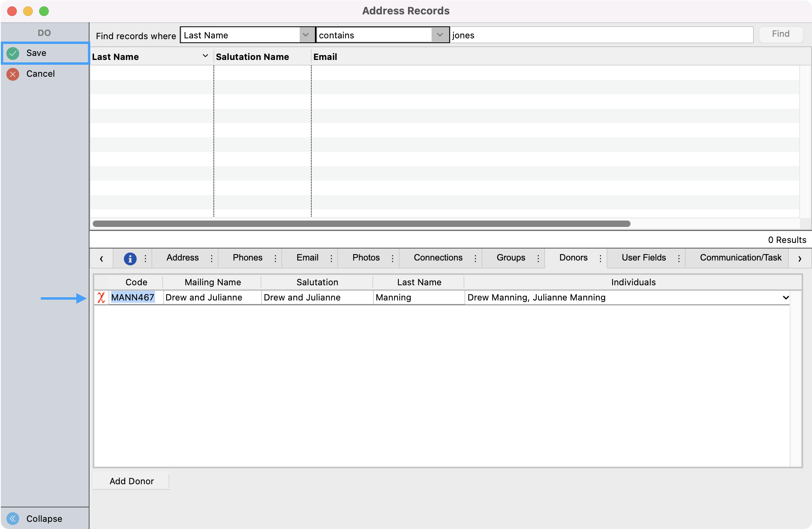Open options dots beside the Address tab

coord(212,259)
